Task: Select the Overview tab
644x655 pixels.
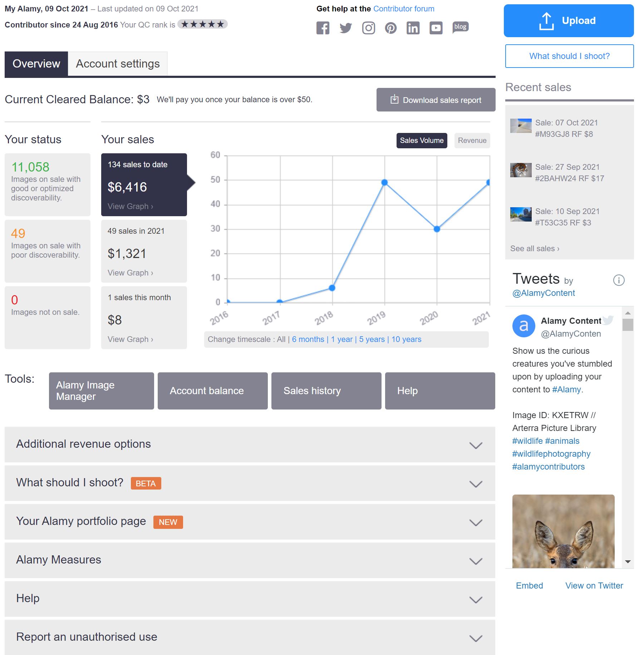Action: 36,64
